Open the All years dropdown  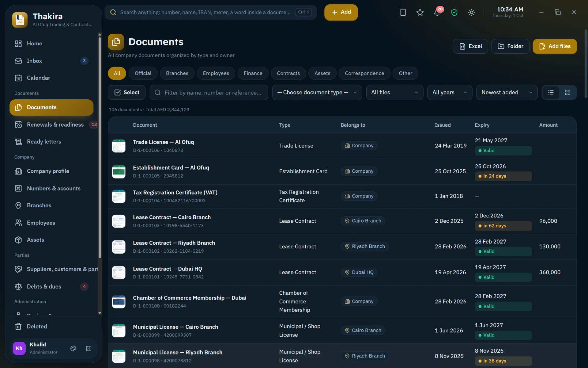tap(450, 92)
